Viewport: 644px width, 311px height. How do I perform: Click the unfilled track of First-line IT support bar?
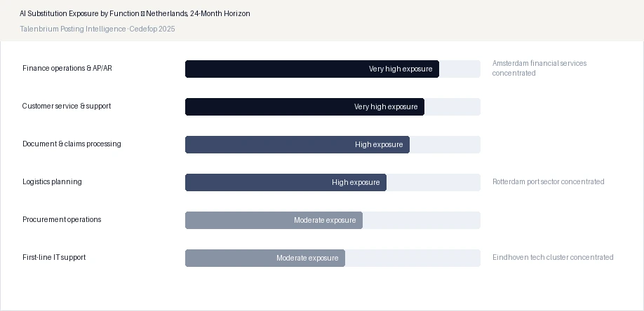pyautogui.click(x=412, y=258)
